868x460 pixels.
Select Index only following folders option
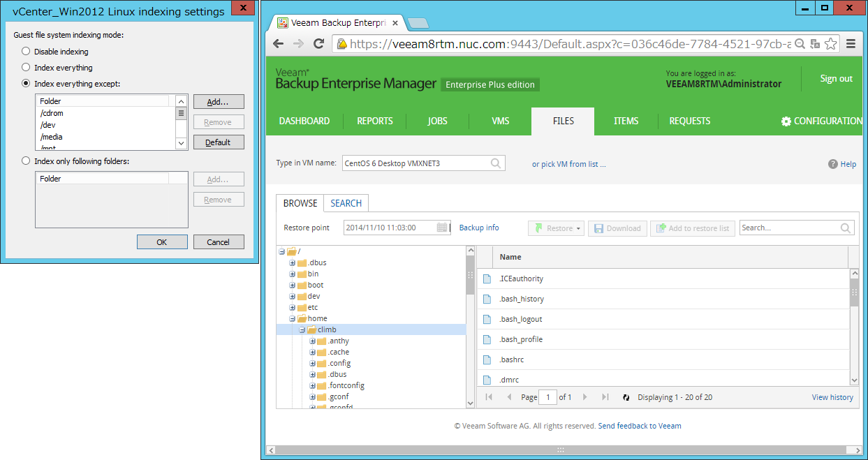click(26, 161)
